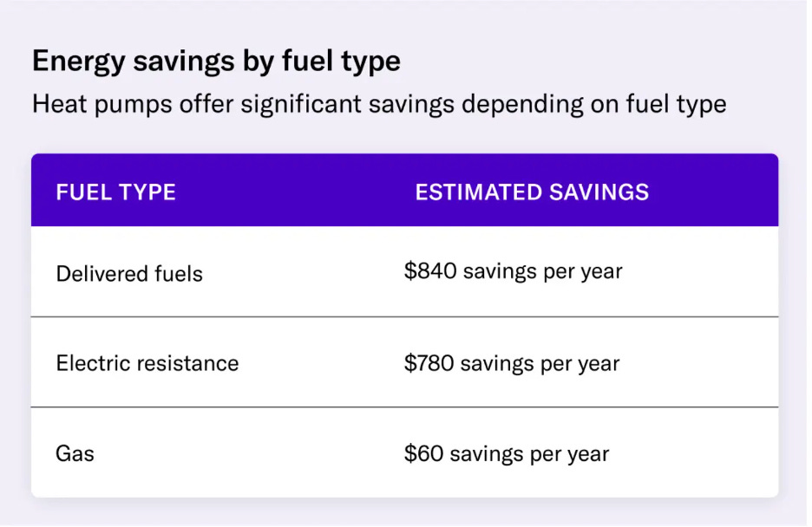Select the subtitle line about heat pumps
Image resolution: width=812 pixels, height=527 pixels.
coord(379,105)
